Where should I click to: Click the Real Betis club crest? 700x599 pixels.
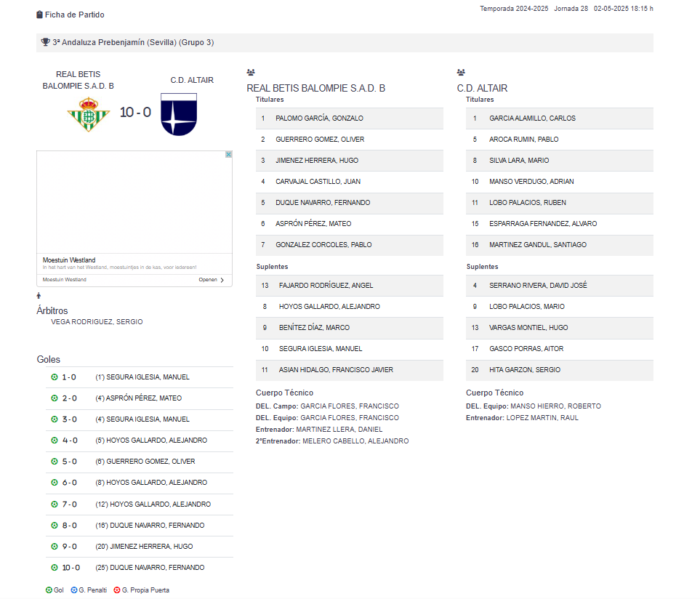click(89, 114)
